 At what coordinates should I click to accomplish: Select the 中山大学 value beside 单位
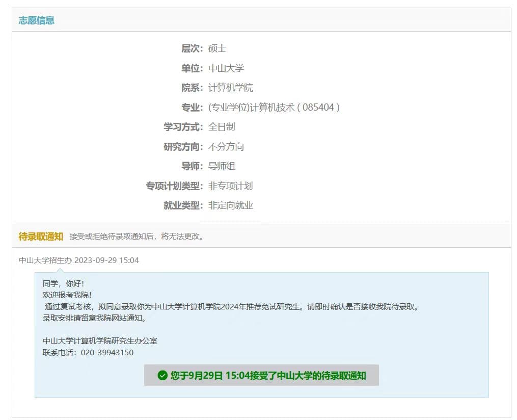click(x=226, y=68)
